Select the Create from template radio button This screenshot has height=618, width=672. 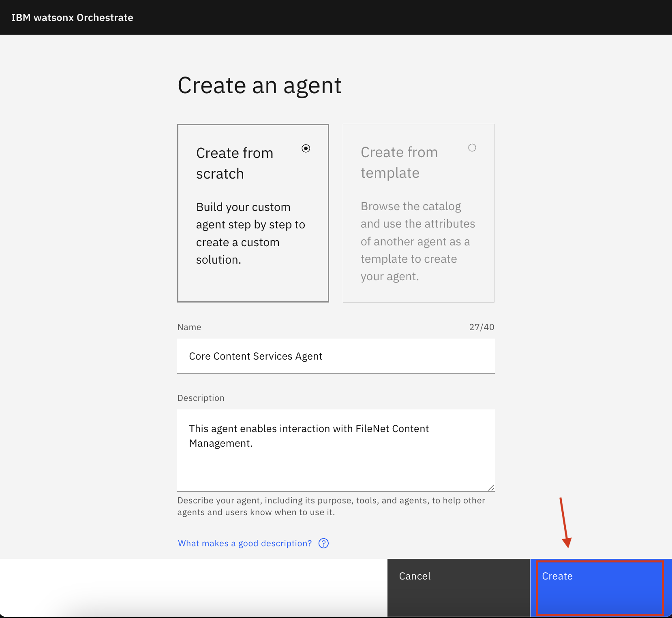tap(472, 147)
